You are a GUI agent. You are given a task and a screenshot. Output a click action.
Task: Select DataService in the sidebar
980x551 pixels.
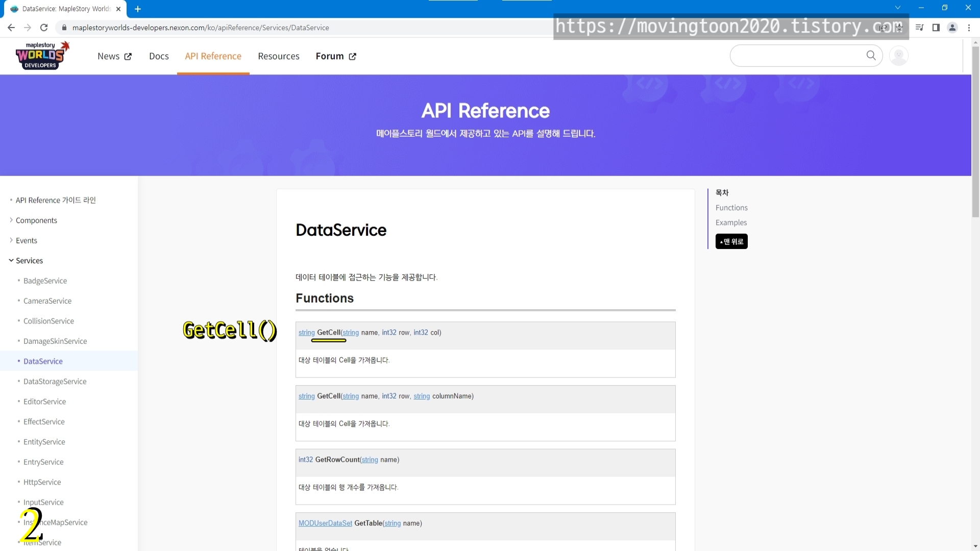[x=43, y=361]
